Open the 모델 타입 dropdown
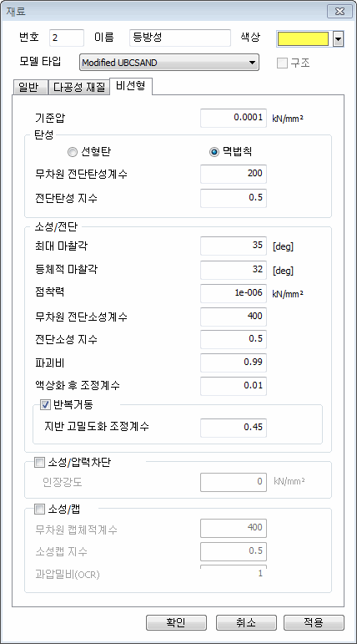The height and width of the screenshot is (644, 357). (169, 63)
